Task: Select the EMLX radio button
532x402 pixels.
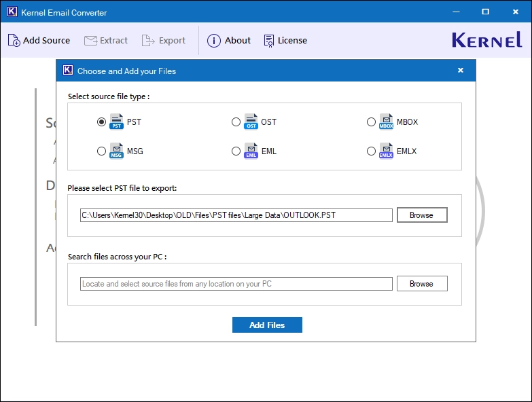Action: coord(371,151)
